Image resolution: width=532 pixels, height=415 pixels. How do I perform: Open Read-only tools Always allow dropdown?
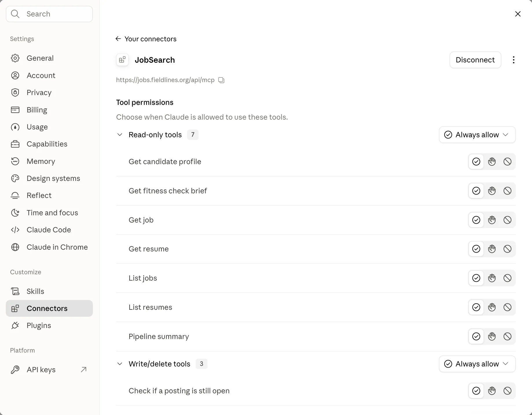pos(477,135)
